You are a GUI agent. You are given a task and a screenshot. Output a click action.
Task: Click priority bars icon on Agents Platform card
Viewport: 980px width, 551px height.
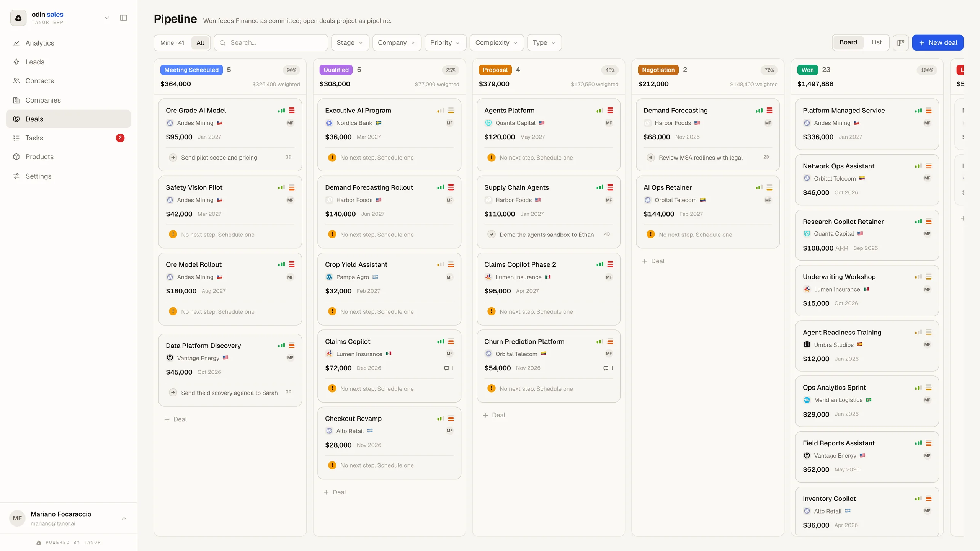tap(610, 111)
